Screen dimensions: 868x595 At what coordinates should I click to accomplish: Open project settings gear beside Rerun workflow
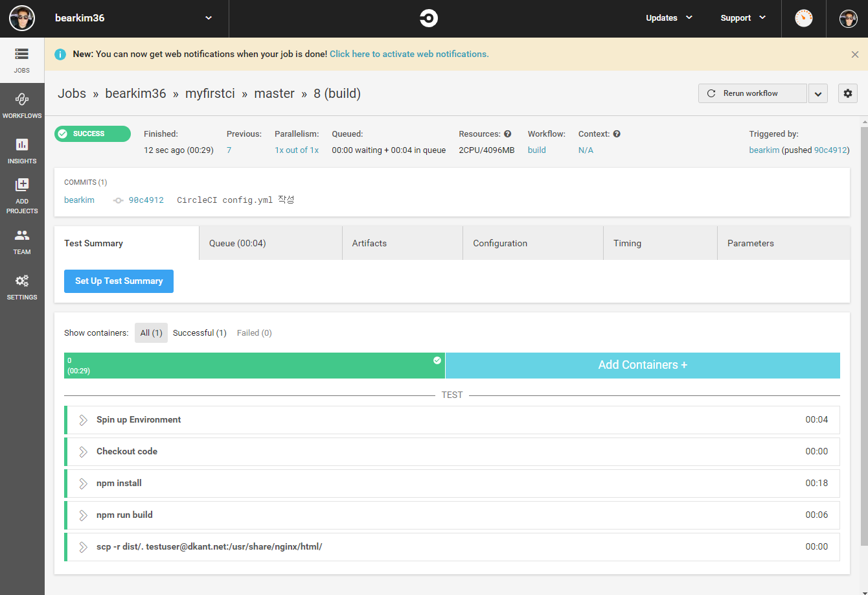tap(848, 93)
